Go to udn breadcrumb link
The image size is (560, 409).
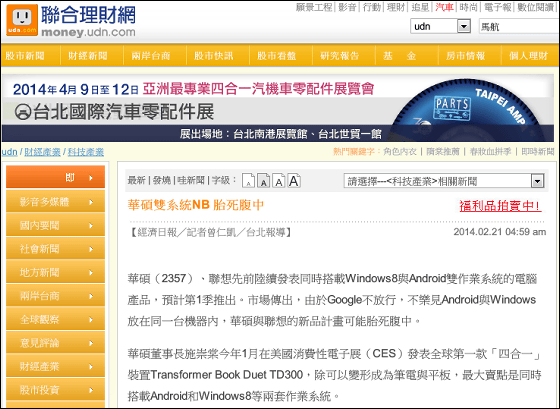click(x=10, y=152)
